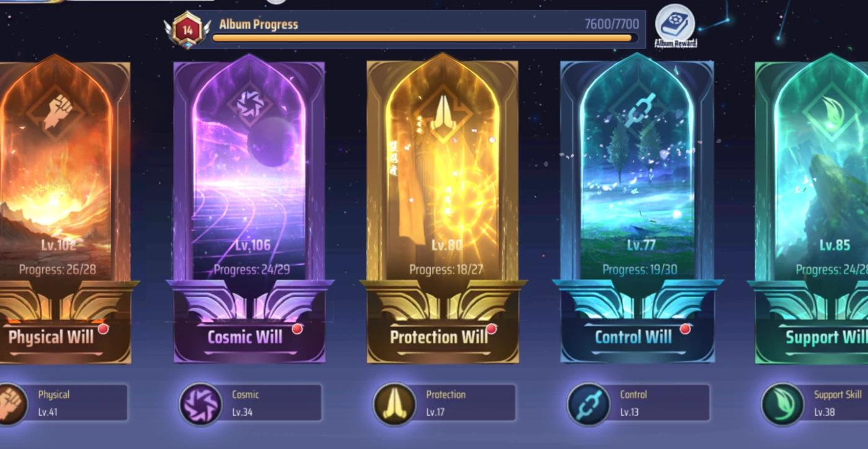The width and height of the screenshot is (868, 449).
Task: Select the Protection praying hands skill icon
Action: click(x=394, y=404)
